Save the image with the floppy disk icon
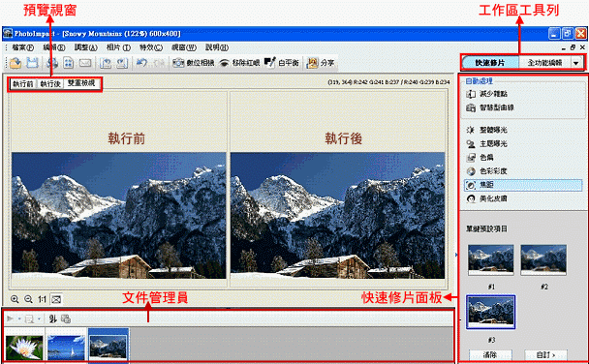This screenshot has width=589, height=364. point(32,63)
